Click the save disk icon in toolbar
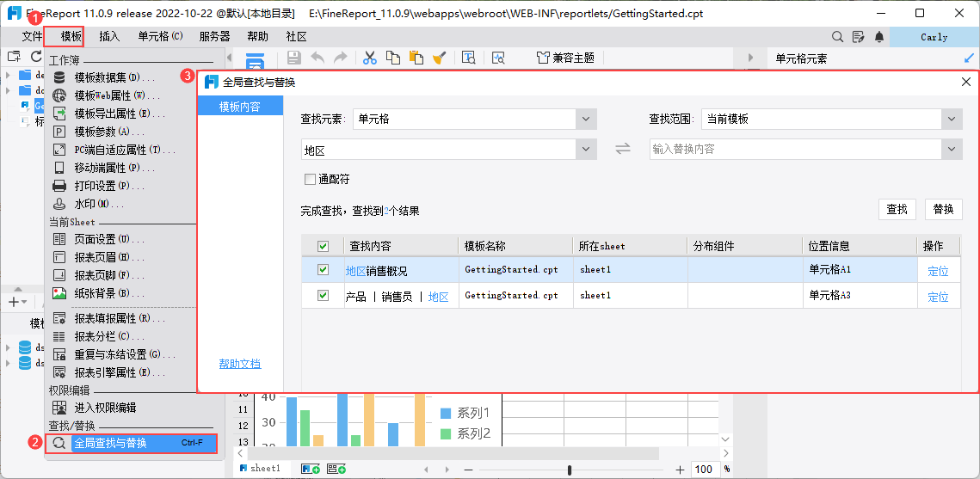The image size is (980, 479). [293, 58]
